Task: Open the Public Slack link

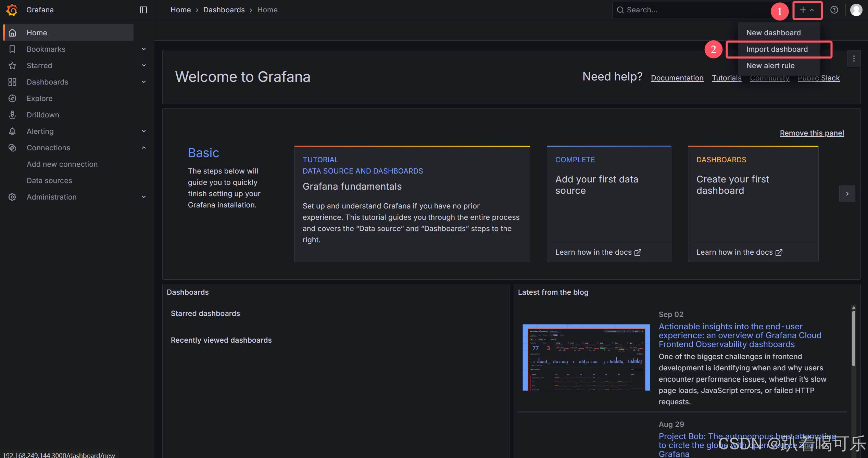Action: click(x=819, y=78)
